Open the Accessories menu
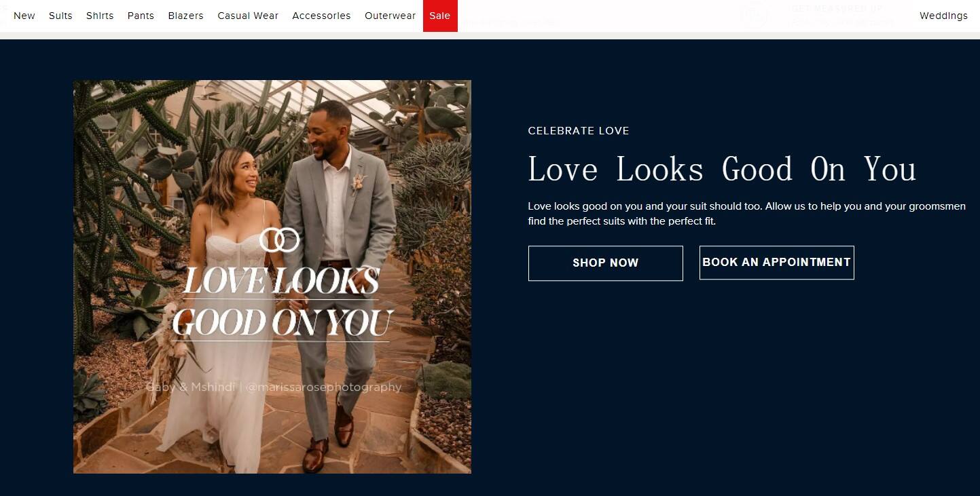Viewport: 980px width, 496px height. [x=321, y=16]
